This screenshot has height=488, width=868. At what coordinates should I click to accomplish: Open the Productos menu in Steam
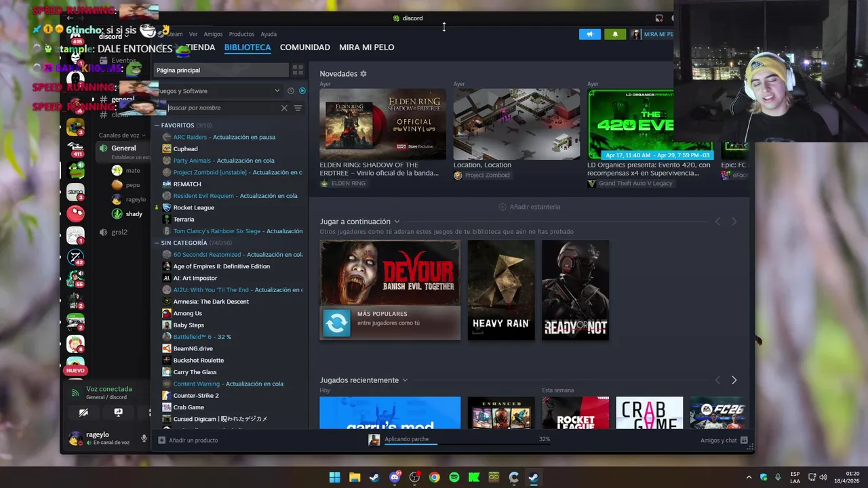[241, 34]
